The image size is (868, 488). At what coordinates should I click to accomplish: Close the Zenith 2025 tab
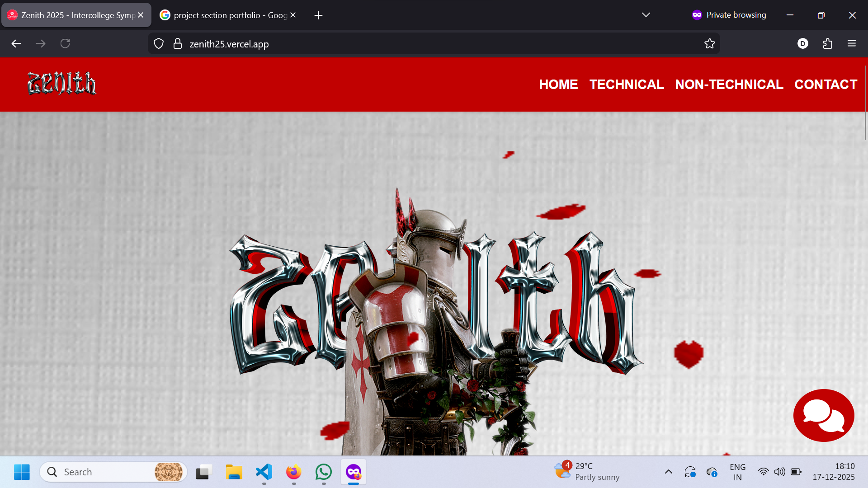[x=141, y=15]
